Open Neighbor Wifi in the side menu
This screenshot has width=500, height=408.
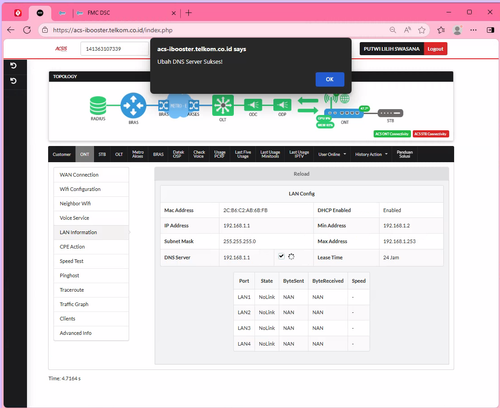pyautogui.click(x=91, y=203)
